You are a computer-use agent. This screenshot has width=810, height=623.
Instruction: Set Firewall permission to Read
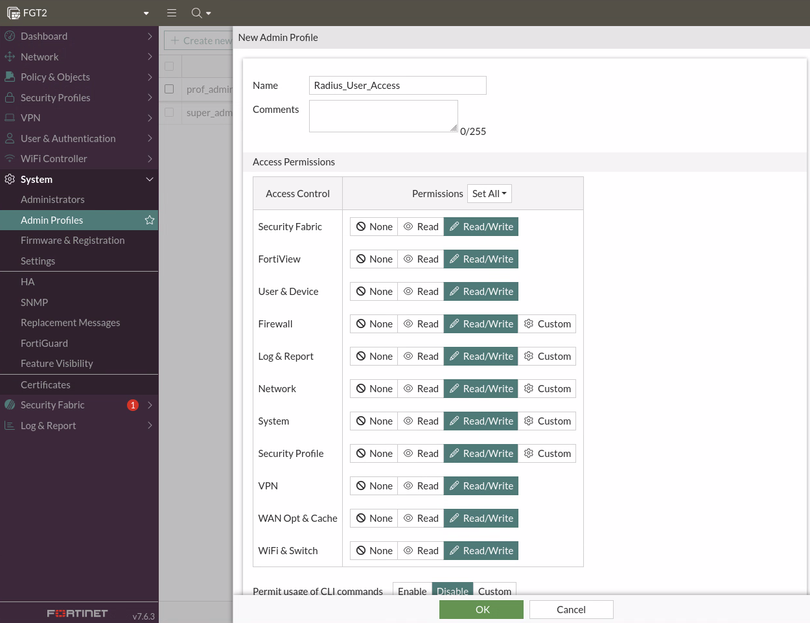pyautogui.click(x=420, y=324)
